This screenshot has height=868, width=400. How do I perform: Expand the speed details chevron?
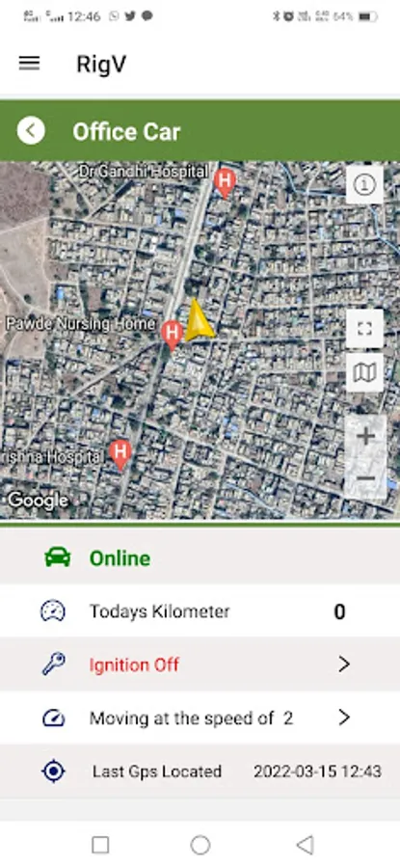tap(344, 718)
